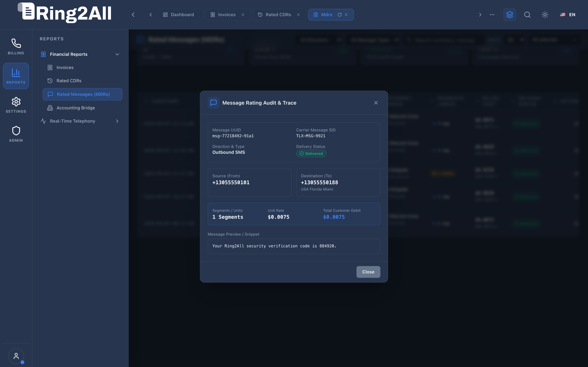Open the Admin shield section

pos(16,134)
